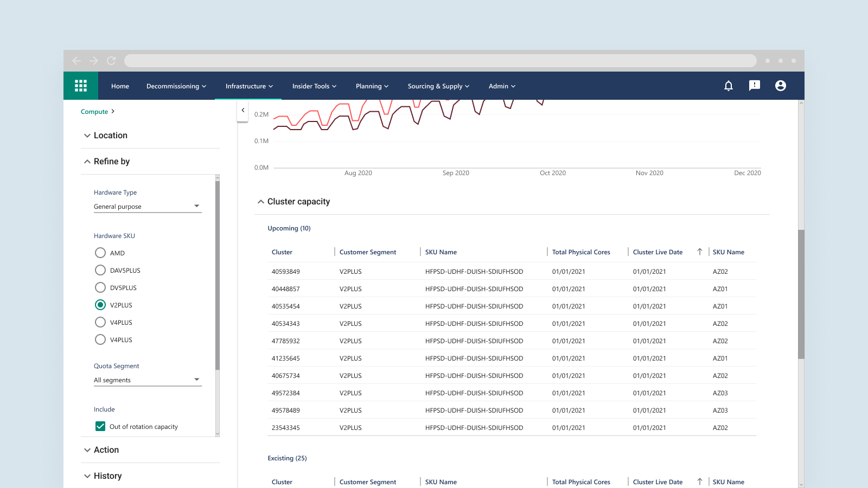Open the user account profile icon
The image size is (868, 488).
click(780, 86)
